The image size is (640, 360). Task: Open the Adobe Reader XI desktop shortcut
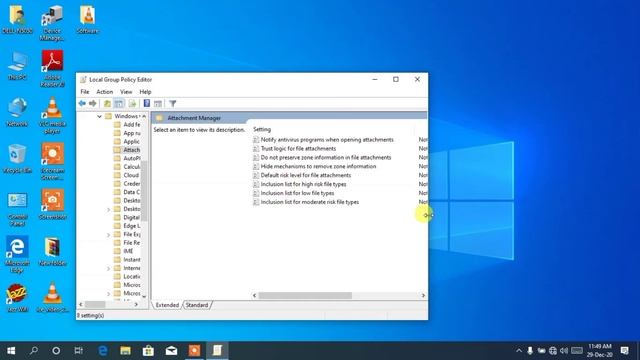(x=52, y=68)
